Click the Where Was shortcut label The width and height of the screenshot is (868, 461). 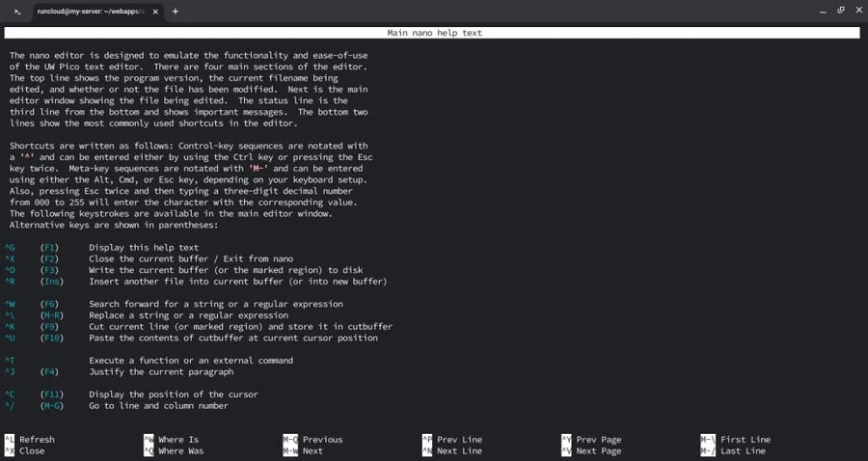(x=180, y=450)
